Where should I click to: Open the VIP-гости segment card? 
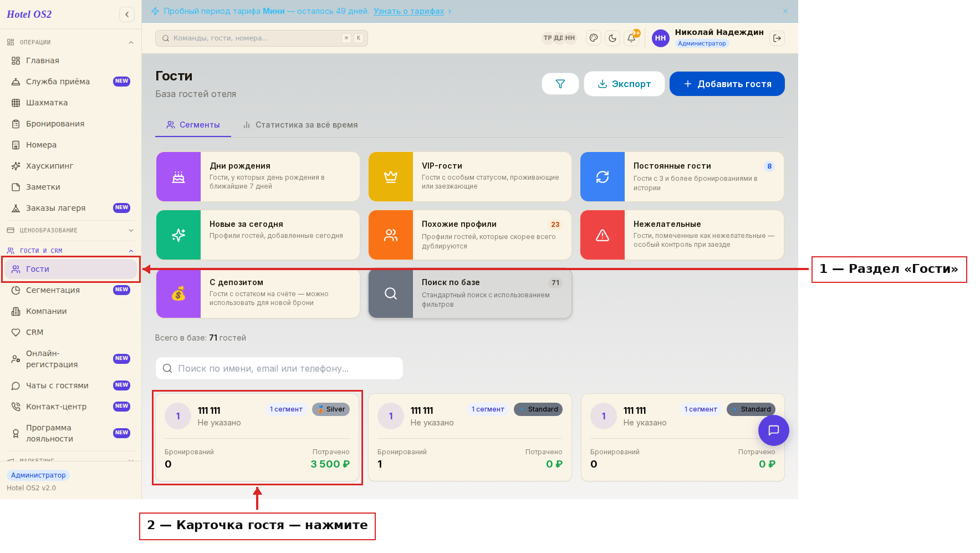coord(470,176)
